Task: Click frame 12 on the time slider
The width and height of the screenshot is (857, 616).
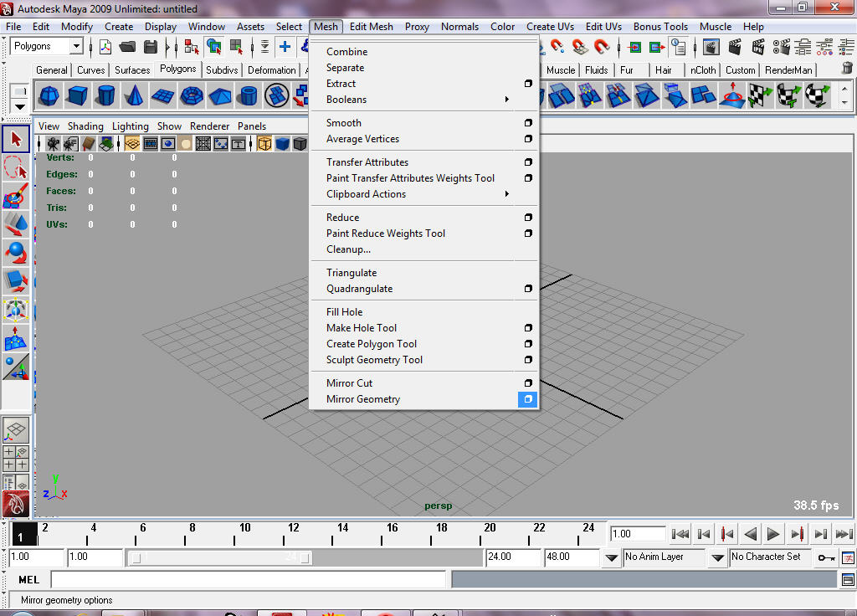Action: click(x=292, y=534)
